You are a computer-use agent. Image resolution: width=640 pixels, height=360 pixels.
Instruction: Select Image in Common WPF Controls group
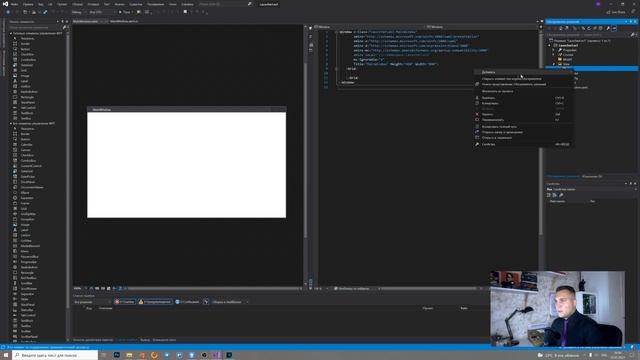tap(25, 76)
